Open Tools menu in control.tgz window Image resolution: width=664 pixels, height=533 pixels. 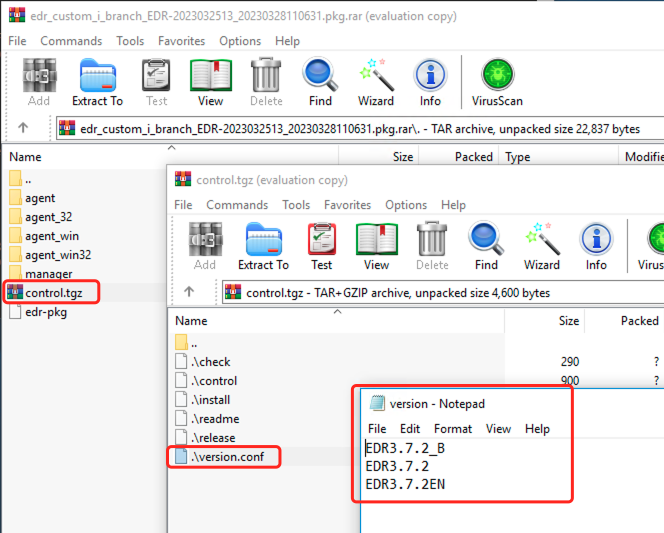tap(296, 205)
